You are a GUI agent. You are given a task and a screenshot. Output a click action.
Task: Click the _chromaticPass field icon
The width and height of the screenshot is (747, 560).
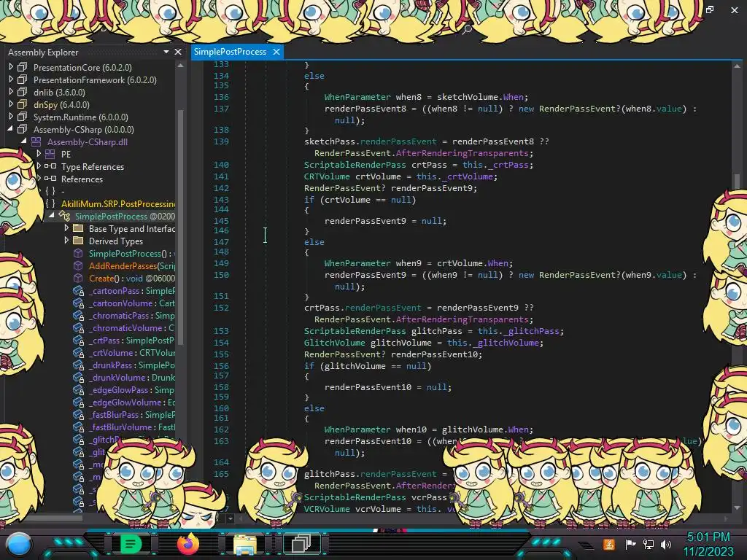point(78,315)
